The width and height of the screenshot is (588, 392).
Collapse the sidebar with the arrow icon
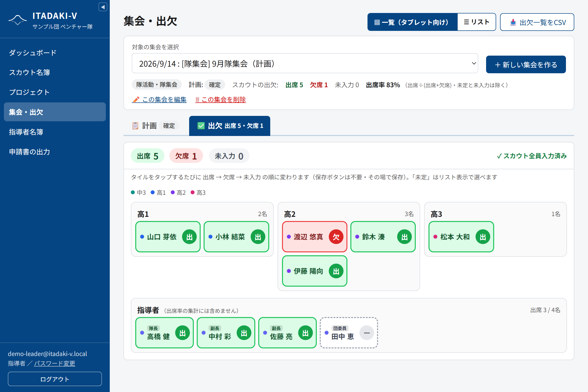103,7
